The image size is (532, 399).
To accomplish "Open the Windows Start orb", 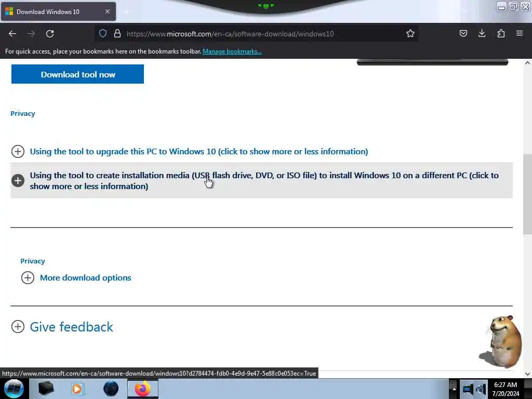I will pyautogui.click(x=14, y=389).
